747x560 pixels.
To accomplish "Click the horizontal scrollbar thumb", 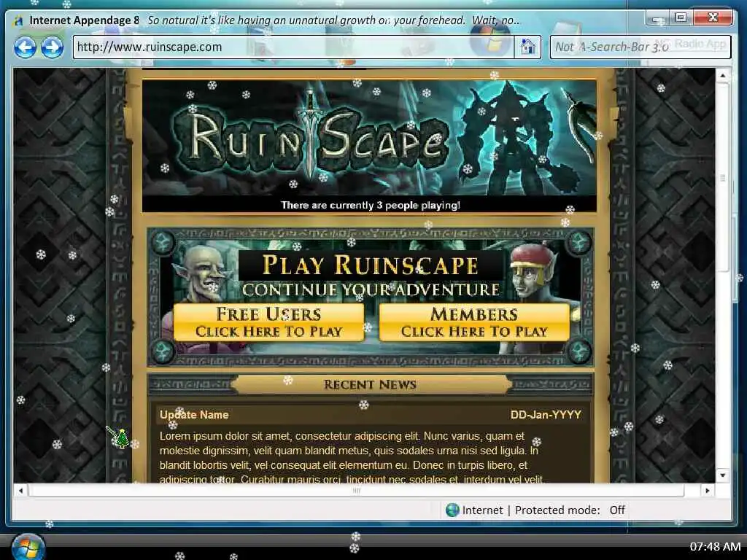I will click(356, 490).
